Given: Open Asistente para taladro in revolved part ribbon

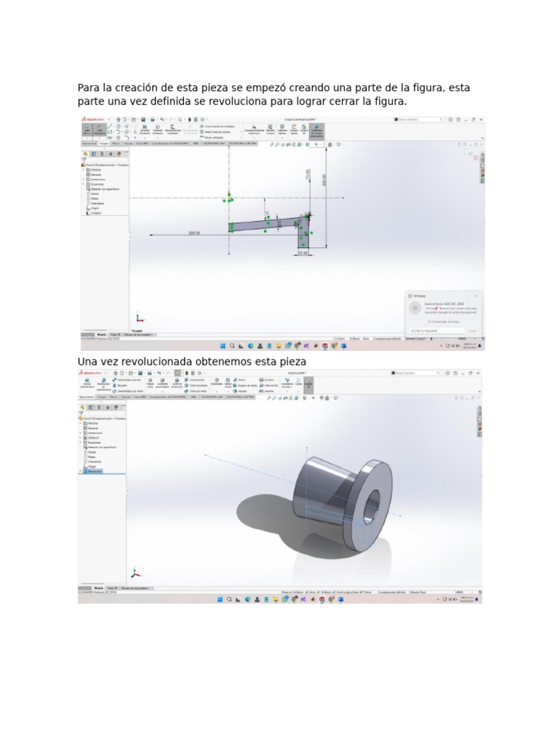Looking at the screenshot, I should (163, 382).
